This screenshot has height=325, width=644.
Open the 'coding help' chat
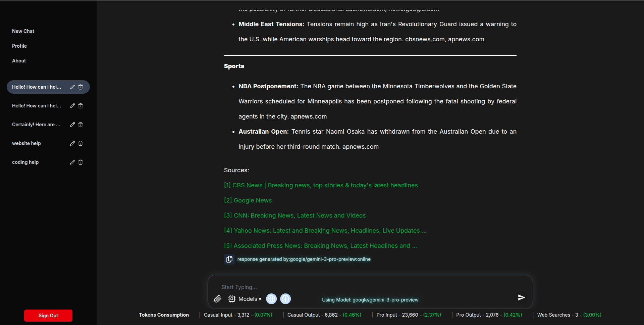(25, 162)
